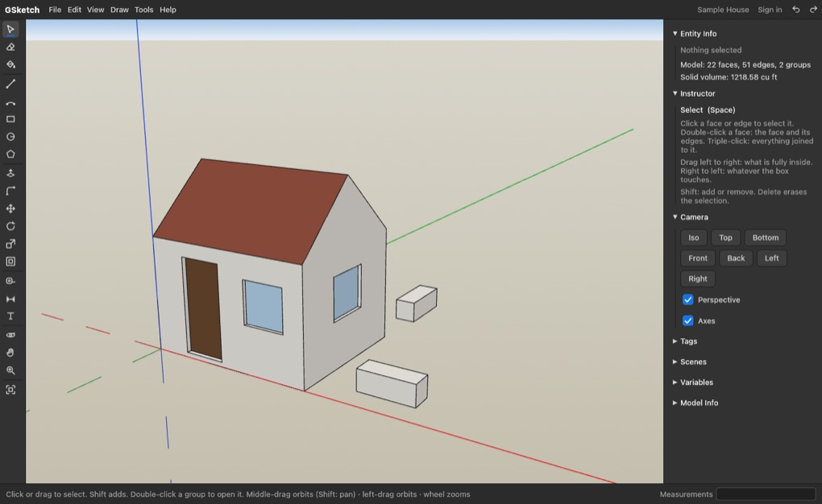Image resolution: width=822 pixels, height=504 pixels.
Task: Set camera to Left view
Action: coord(772,258)
